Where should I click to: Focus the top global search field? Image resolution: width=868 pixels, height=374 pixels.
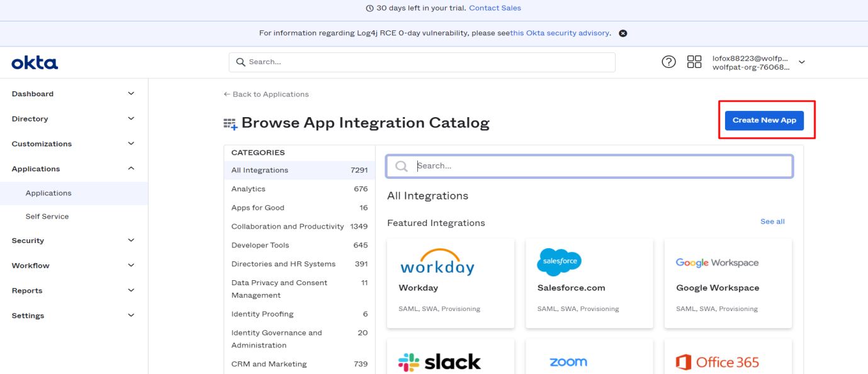422,62
